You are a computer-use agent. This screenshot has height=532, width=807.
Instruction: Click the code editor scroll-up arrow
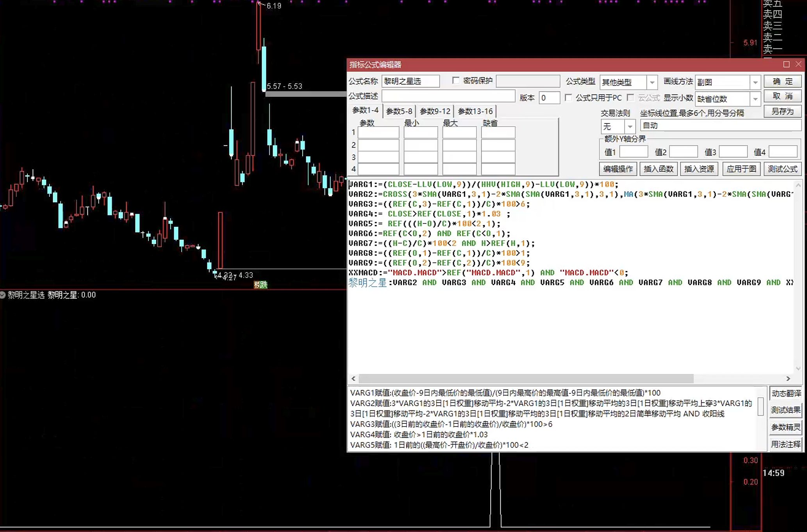pyautogui.click(x=798, y=185)
